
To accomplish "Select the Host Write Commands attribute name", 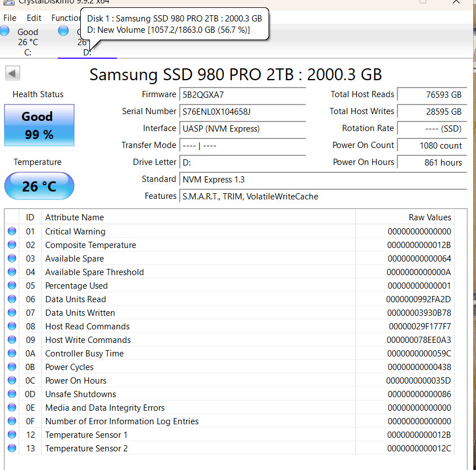I will pos(88,340).
